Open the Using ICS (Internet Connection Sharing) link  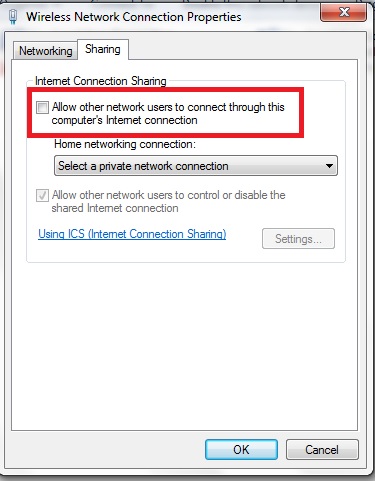132,234
